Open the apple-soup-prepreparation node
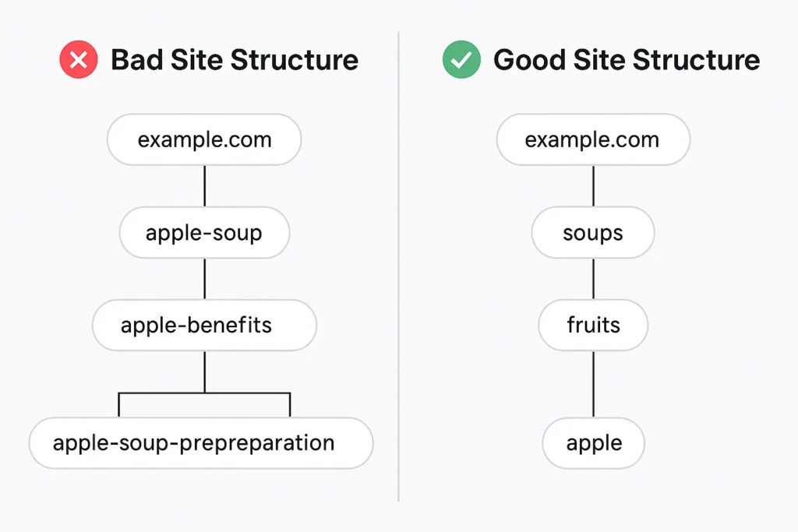This screenshot has width=798, height=532. click(x=201, y=443)
